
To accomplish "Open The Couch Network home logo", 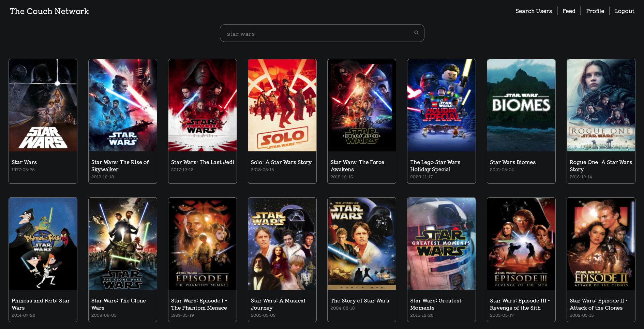I will point(49,11).
